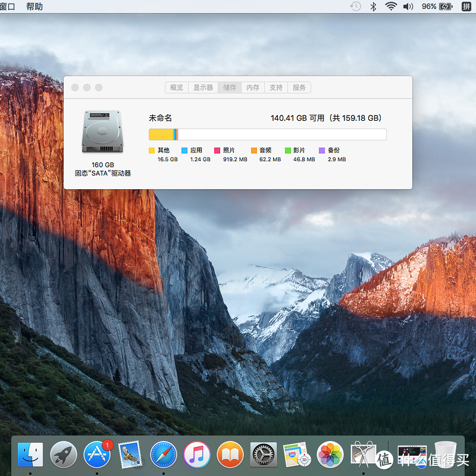Open the App Store with the notification badge
Screen dimensions: 476x476
point(97,454)
